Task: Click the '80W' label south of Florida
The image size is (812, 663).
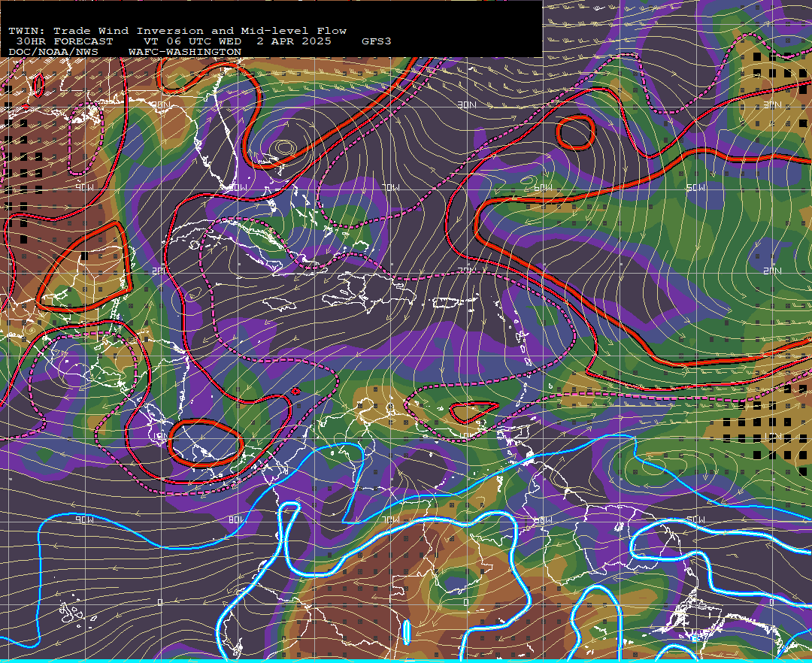Action: point(237,187)
